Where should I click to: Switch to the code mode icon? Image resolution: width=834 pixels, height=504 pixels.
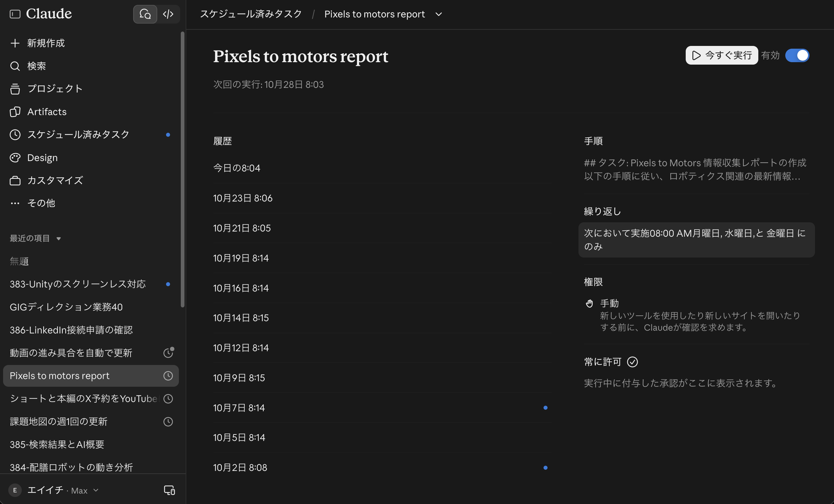168,14
